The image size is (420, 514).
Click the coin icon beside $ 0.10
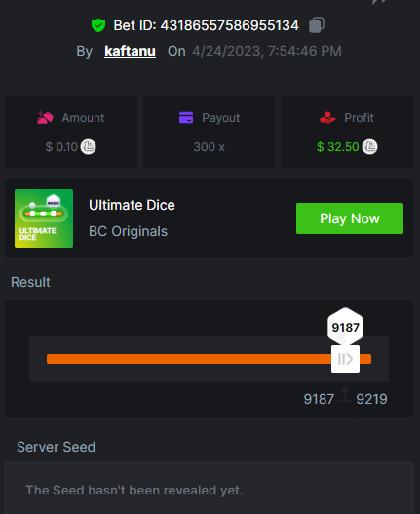[x=88, y=147]
